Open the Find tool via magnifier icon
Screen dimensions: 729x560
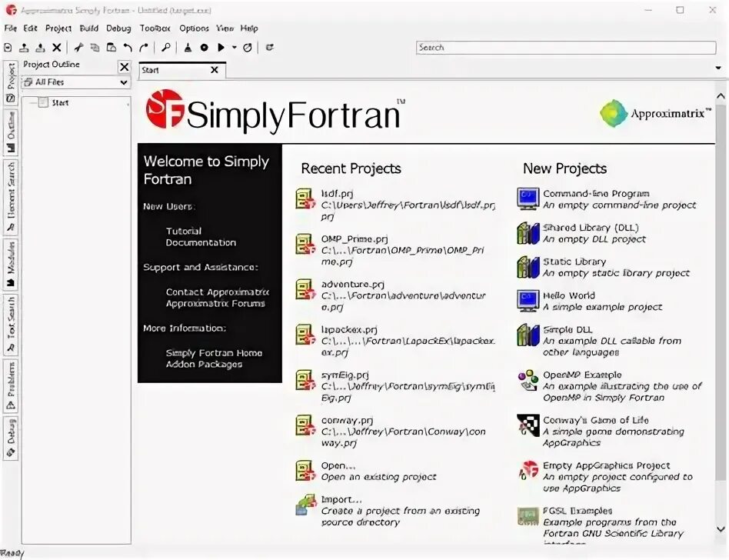tap(165, 47)
